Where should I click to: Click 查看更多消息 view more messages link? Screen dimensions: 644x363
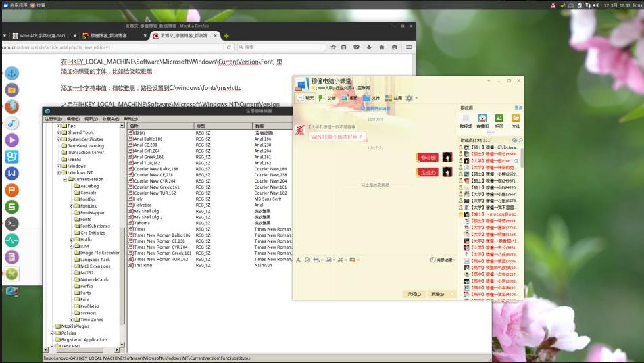[376, 109]
